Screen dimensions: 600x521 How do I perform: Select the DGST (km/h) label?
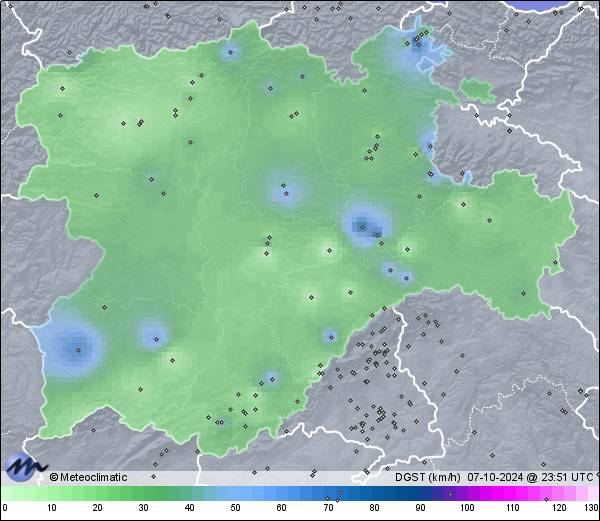427,477
